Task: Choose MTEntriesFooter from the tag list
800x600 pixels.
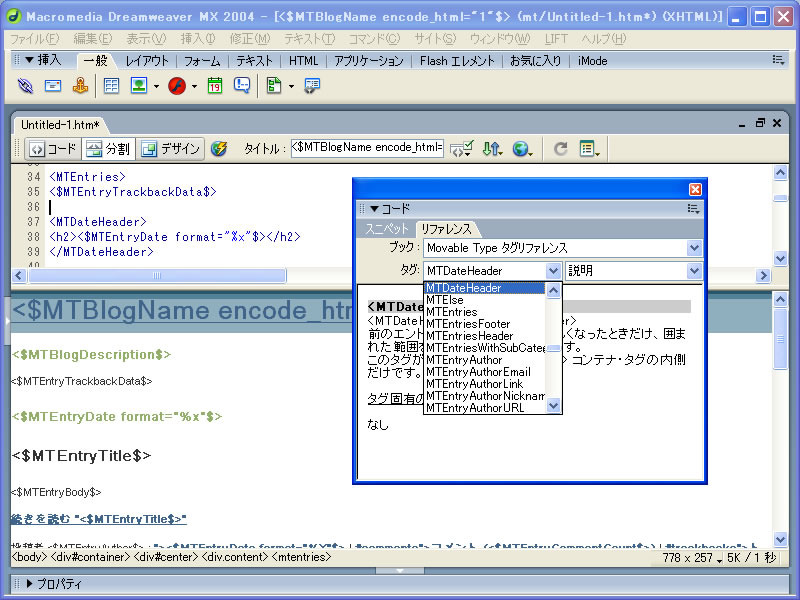Action: [468, 324]
